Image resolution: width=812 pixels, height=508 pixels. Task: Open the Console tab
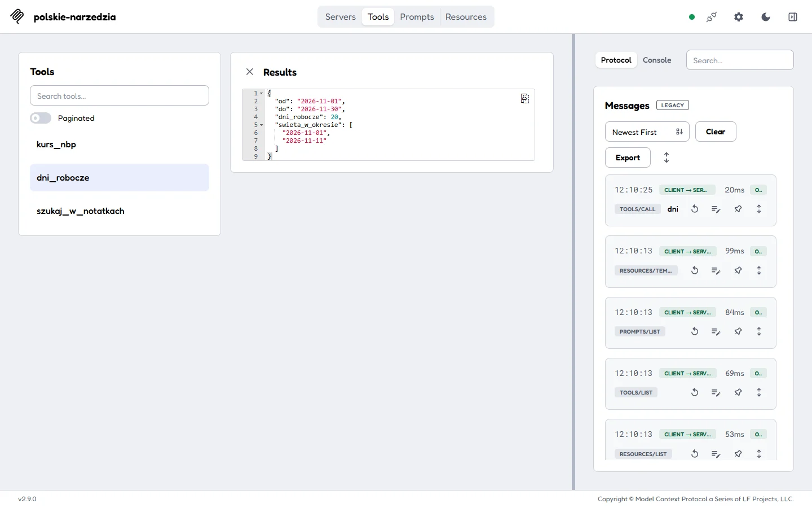[657, 60]
